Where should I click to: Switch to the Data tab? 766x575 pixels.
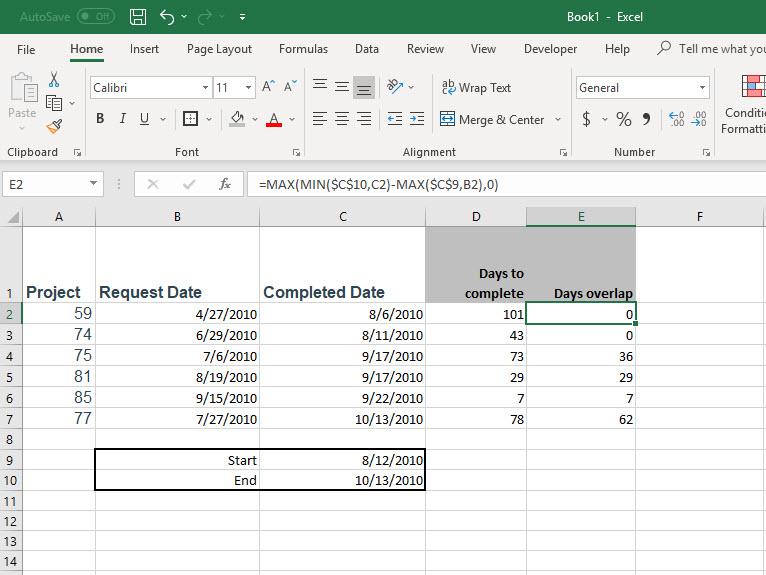(367, 49)
